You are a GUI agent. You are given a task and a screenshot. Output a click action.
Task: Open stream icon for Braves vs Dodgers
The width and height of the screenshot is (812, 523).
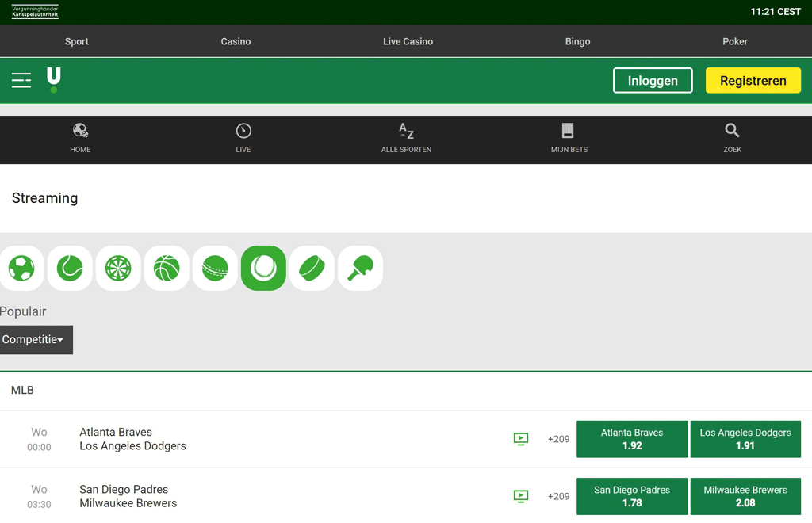coord(521,439)
